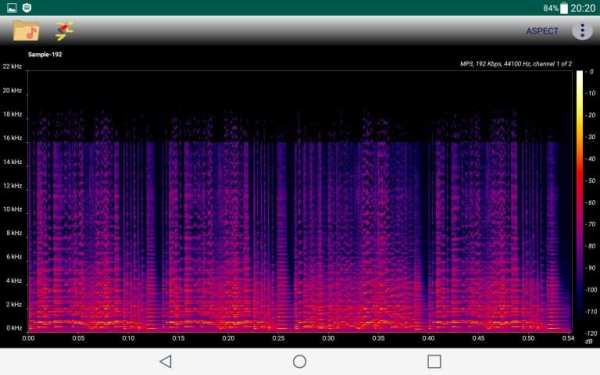Open the image notification icon in the status bar

click(12, 8)
